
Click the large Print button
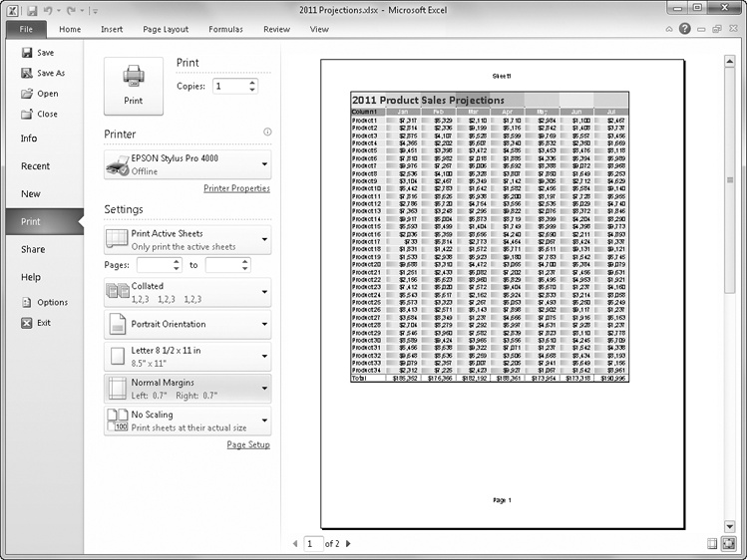[134, 86]
